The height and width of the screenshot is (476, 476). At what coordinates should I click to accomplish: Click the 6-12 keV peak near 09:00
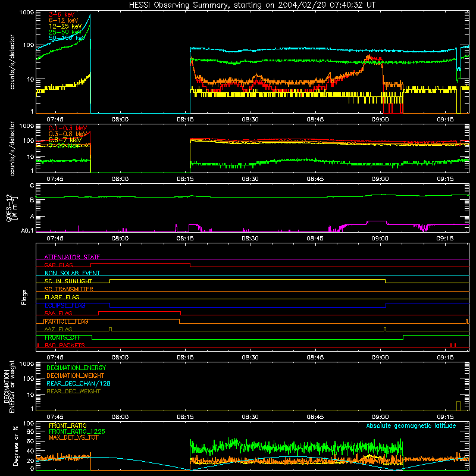point(369,57)
